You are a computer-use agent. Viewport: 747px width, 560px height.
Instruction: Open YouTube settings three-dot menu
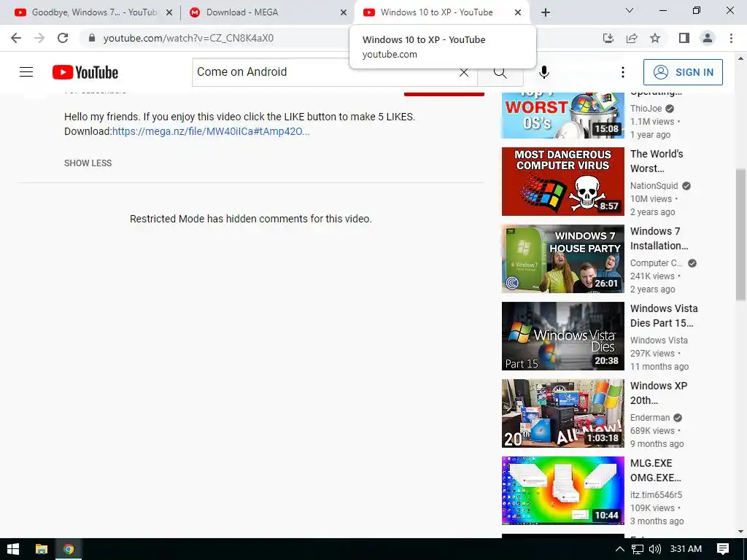(x=623, y=72)
